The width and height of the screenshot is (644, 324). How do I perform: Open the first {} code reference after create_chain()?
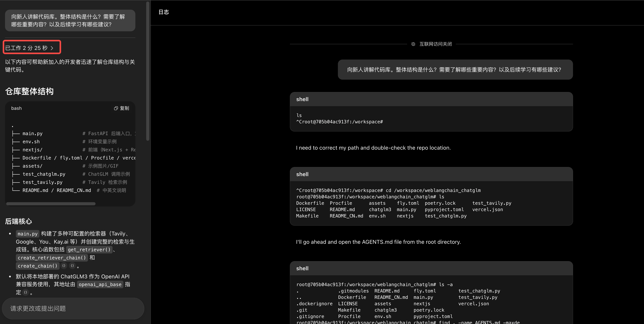pyautogui.click(x=64, y=266)
